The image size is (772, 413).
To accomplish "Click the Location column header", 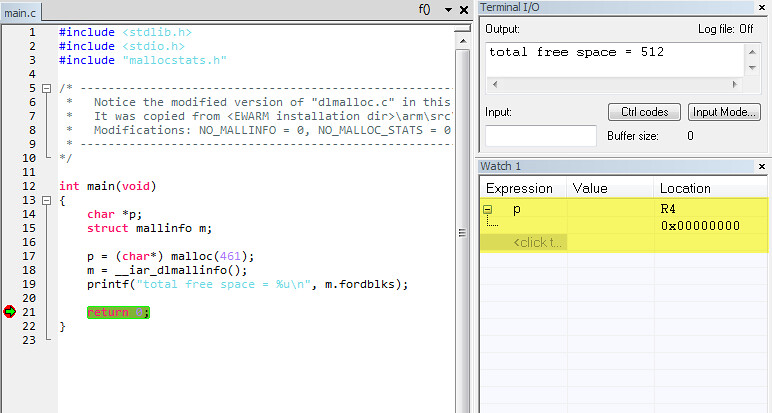I will point(710,188).
